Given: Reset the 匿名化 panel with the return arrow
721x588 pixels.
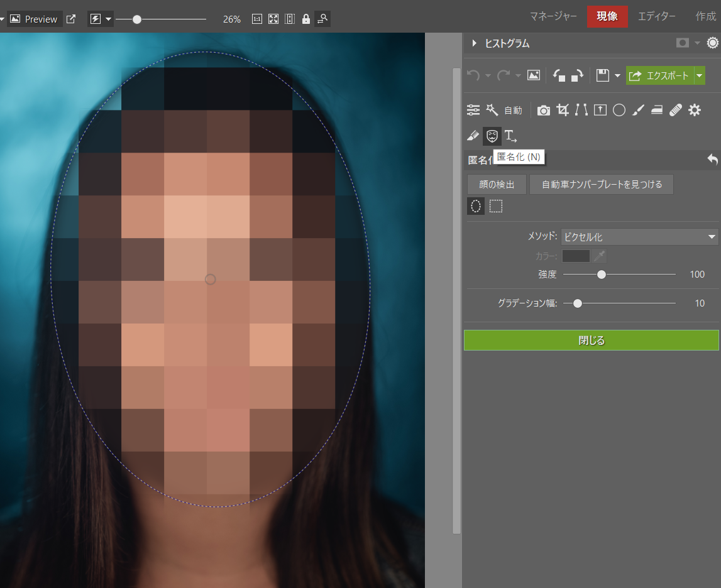Looking at the screenshot, I should point(712,160).
